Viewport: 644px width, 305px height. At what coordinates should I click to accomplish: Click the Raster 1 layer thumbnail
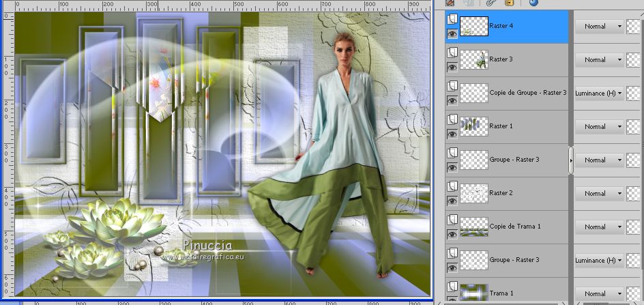(474, 127)
